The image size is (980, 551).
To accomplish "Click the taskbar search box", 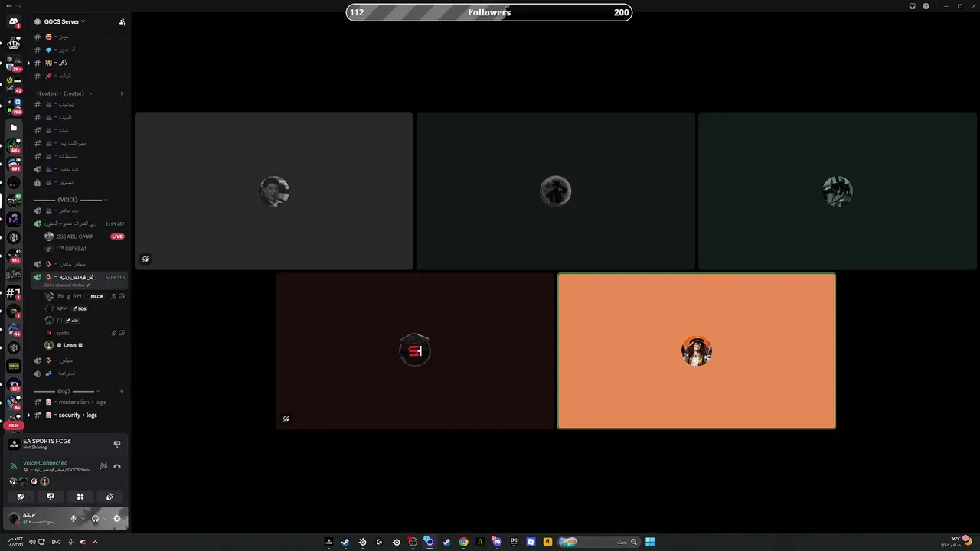I will point(599,542).
